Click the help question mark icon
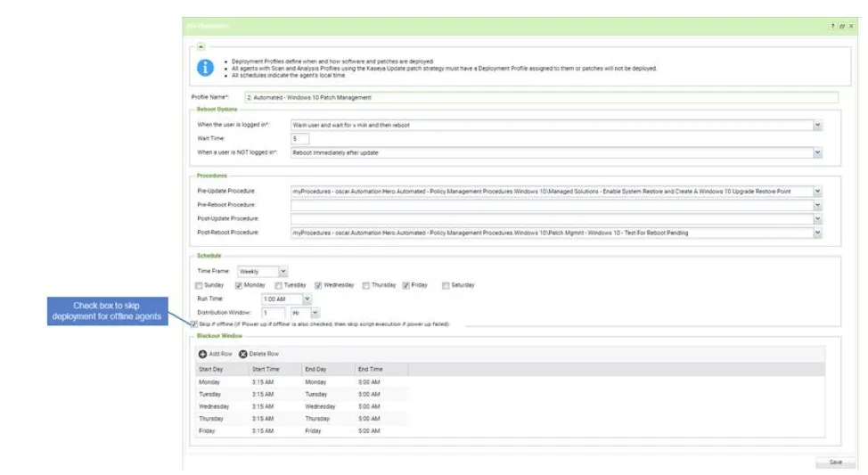The image size is (868, 475). [832, 27]
